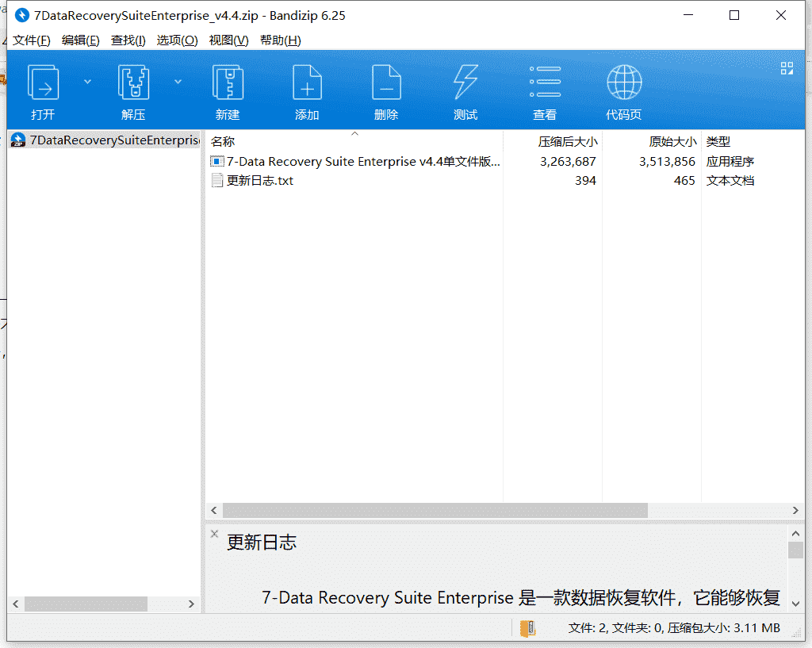Viewport: 812px width, 648px height.
Task: Sort by the 名称 column header
Action: coord(354,141)
